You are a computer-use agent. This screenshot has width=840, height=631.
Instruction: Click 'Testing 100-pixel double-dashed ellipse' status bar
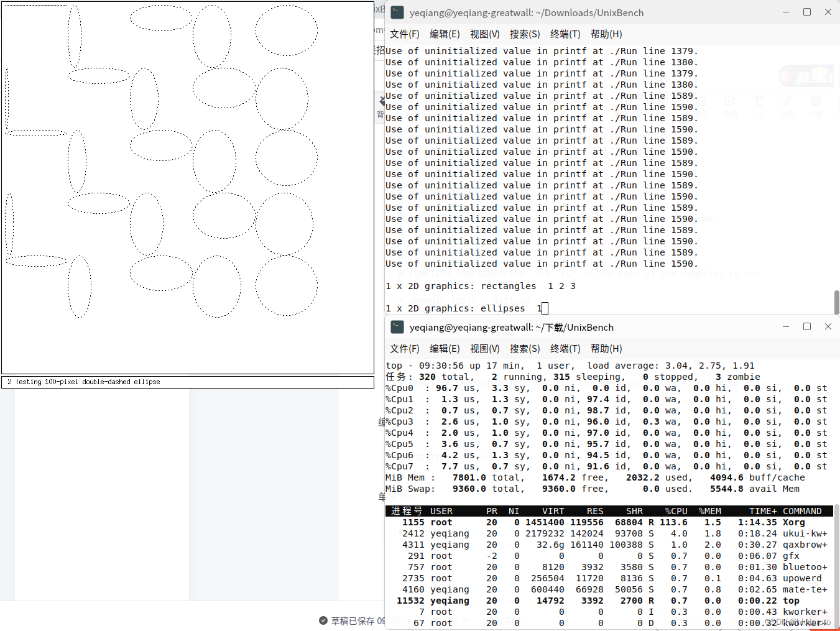coord(188,382)
